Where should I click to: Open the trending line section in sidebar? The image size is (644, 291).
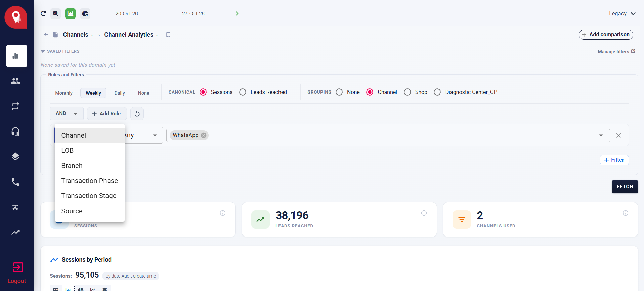15,232
